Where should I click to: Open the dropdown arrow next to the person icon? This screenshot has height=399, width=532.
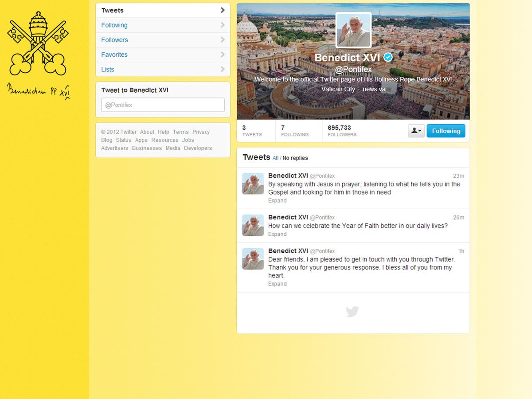[420, 131]
